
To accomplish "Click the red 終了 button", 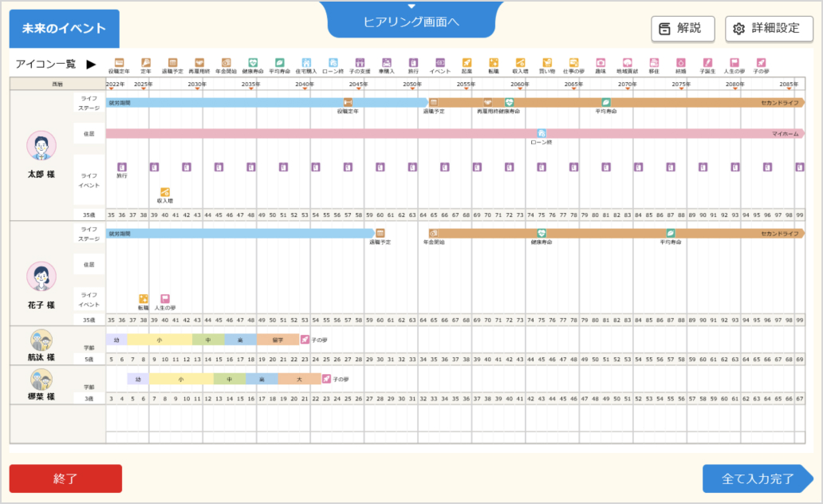I will (65, 478).
